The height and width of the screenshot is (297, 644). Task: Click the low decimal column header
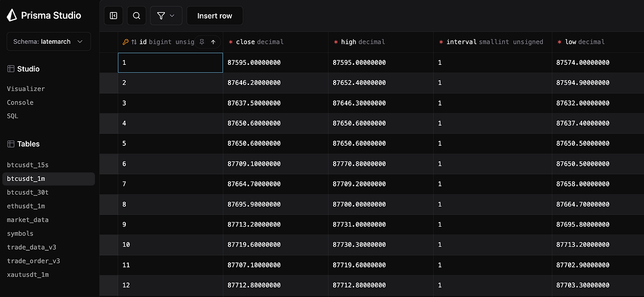tap(598, 42)
